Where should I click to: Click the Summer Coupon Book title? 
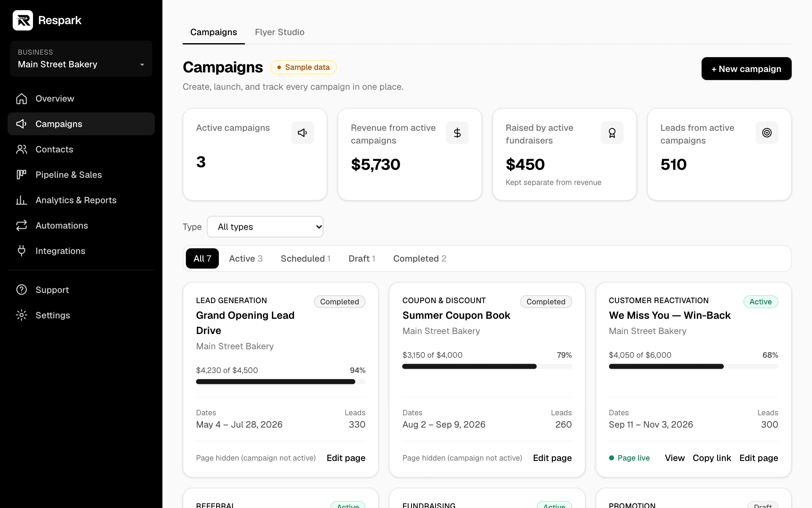pyautogui.click(x=456, y=315)
